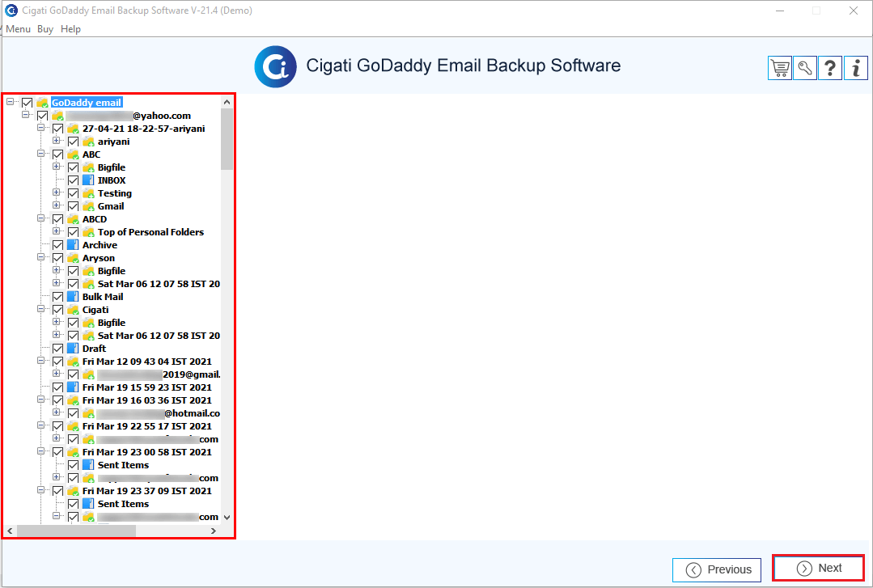The width and height of the screenshot is (873, 588).
Task: Uncheck the GoDaddy email root checkbox
Action: coord(27,103)
